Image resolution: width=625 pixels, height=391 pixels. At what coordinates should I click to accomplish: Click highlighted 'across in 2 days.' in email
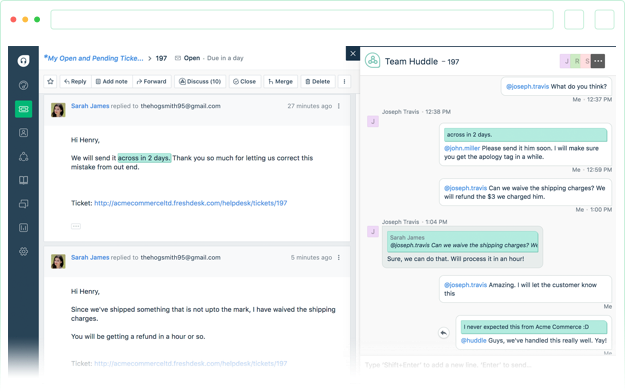point(144,158)
